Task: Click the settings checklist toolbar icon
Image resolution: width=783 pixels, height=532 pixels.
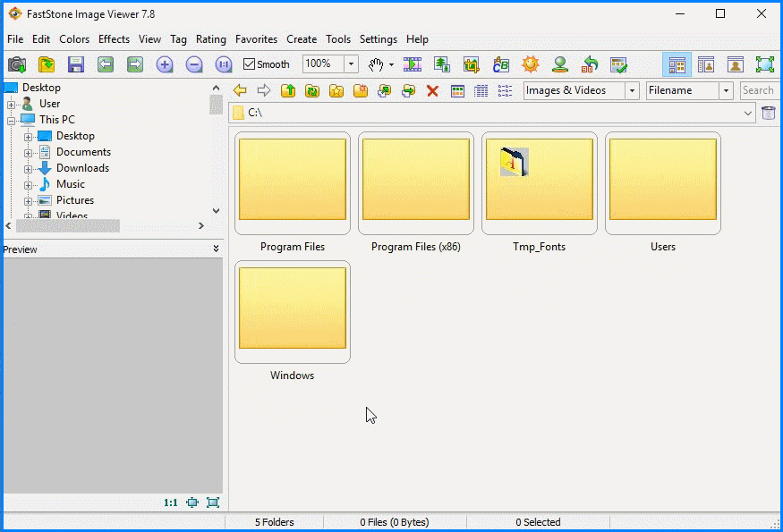Action: point(618,64)
